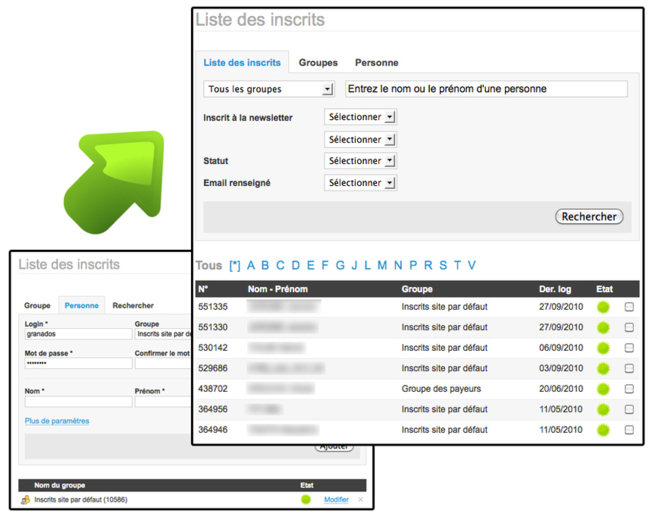Open the Email renseigné dropdown
This screenshot has height=517, width=652.
(x=361, y=183)
